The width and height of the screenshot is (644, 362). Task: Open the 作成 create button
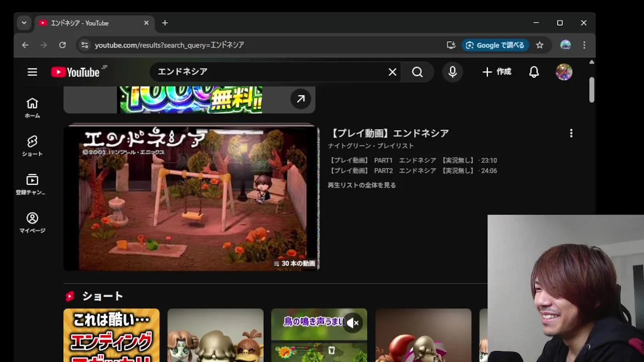pos(497,72)
